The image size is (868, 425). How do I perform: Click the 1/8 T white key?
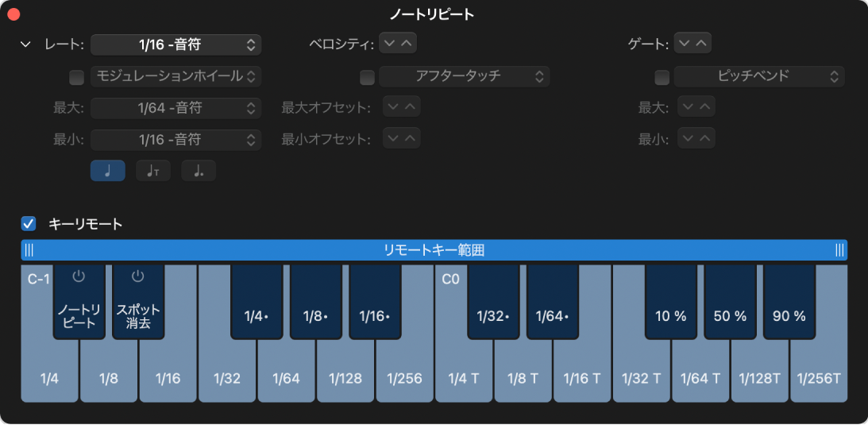523,378
